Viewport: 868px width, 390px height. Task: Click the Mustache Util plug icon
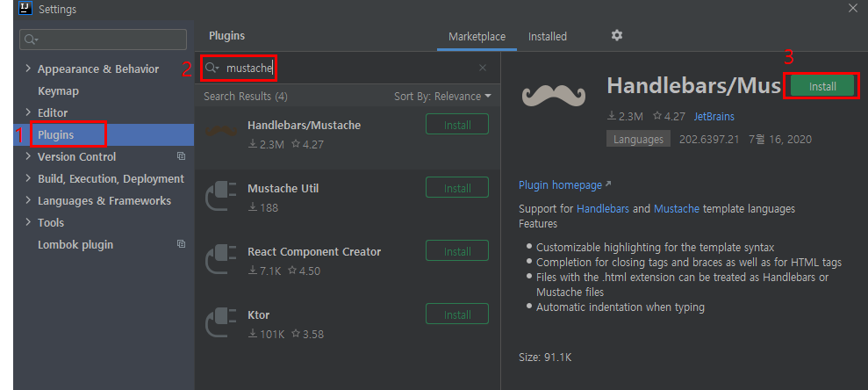221,197
